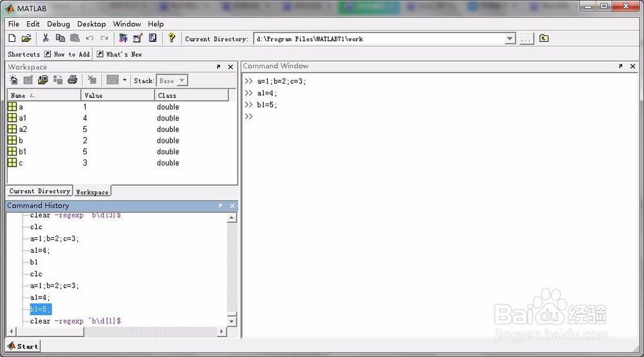Open the Window menu
The image size is (644, 357).
point(127,24)
